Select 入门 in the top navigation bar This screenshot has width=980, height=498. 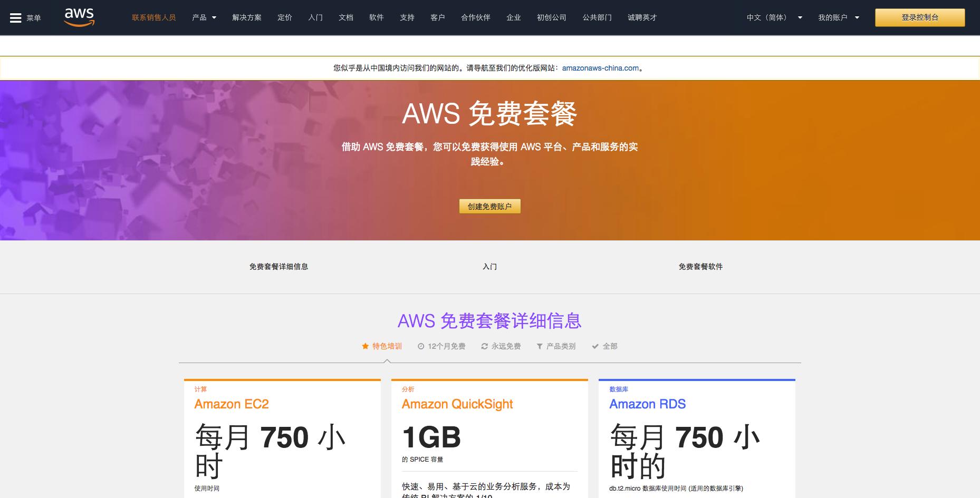coord(315,17)
